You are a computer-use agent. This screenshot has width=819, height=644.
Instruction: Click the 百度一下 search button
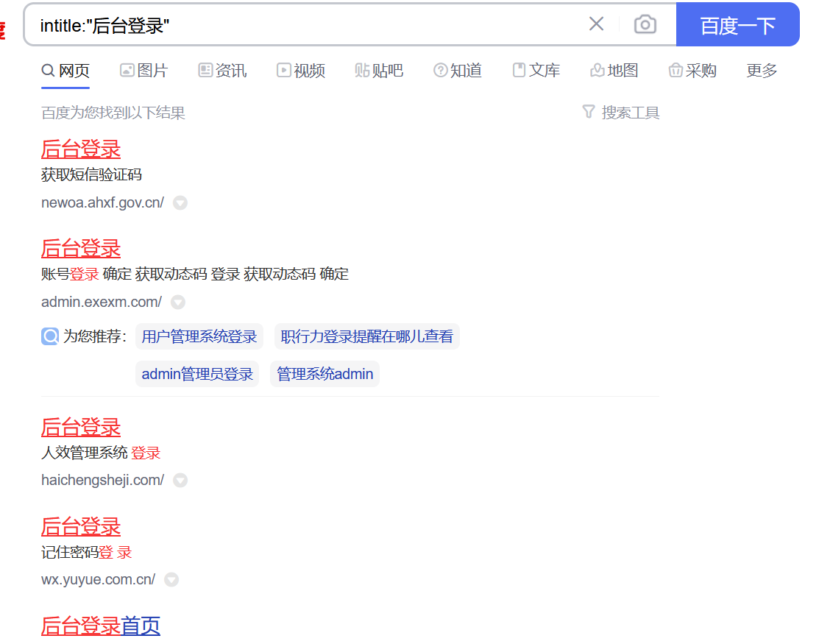737,24
